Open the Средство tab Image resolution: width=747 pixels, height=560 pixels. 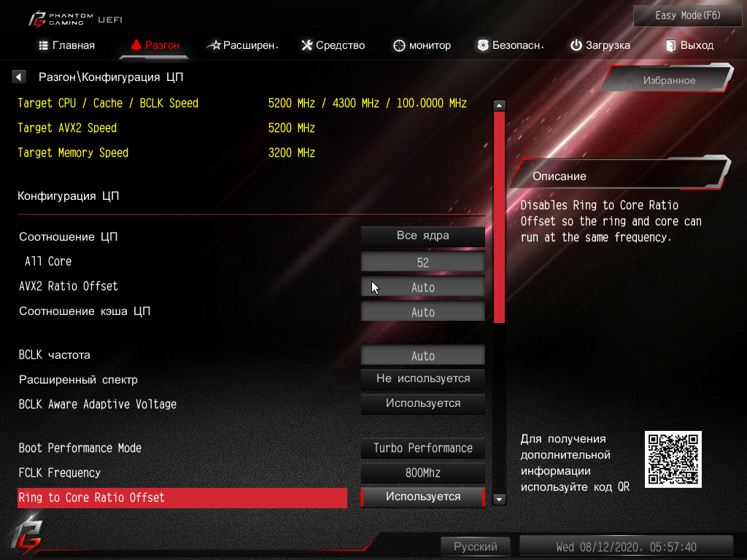(333, 45)
